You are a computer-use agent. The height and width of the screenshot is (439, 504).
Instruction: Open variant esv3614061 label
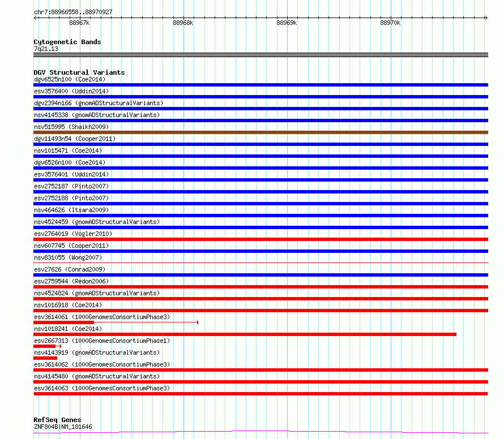[x=102, y=317]
